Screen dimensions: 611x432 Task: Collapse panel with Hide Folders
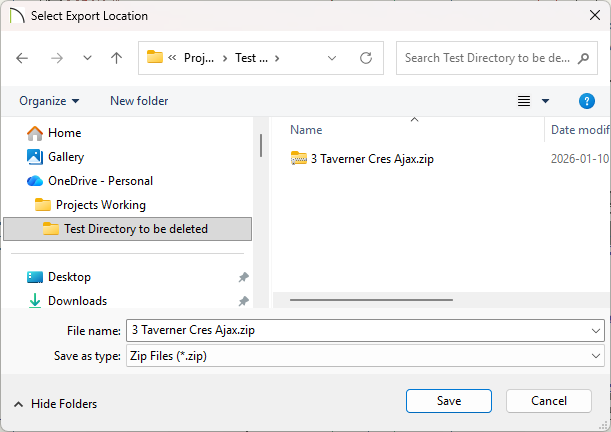point(55,404)
